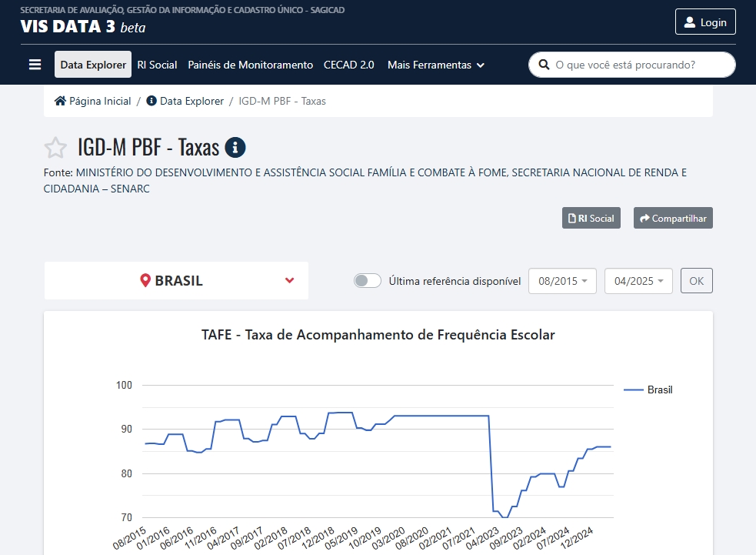The height and width of the screenshot is (555, 756).
Task: Mark page as favorite with star icon
Action: (55, 148)
